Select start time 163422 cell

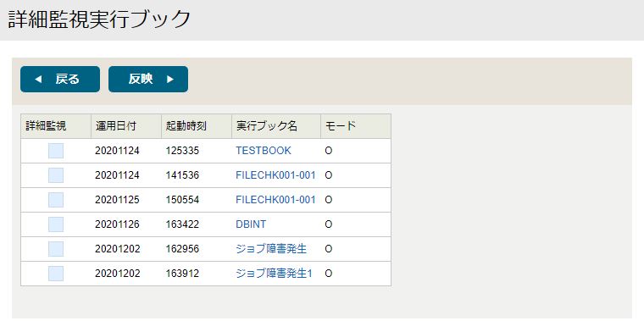click(x=182, y=224)
